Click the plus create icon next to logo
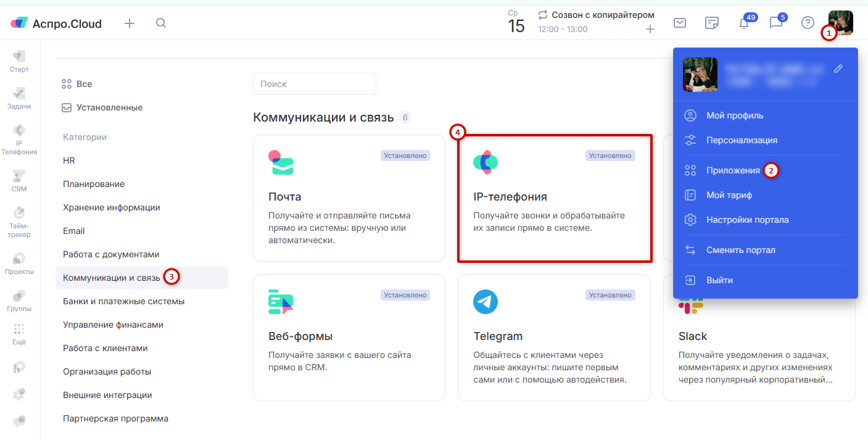The height and width of the screenshot is (440, 868). 130,23
